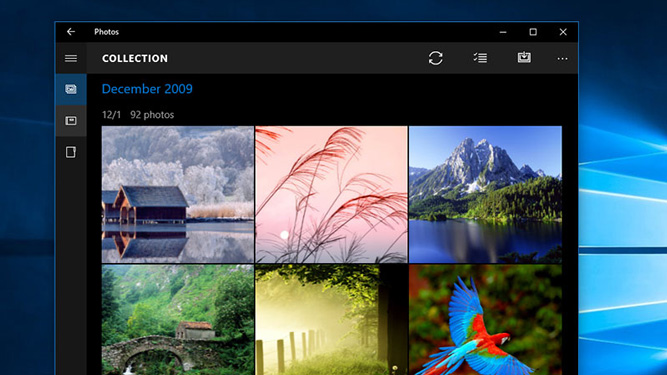Click the 92 photos count label
667x375 pixels.
pyautogui.click(x=152, y=115)
